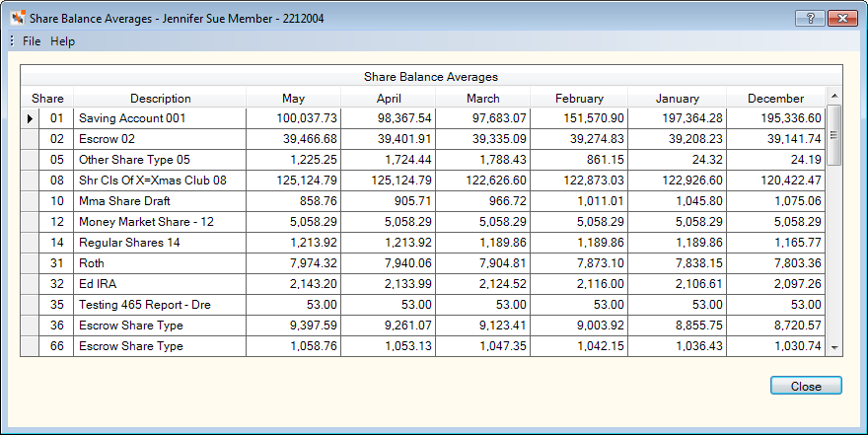This screenshot has height=435, width=868.
Task: Click May value 9,397.59
Action: (293, 326)
